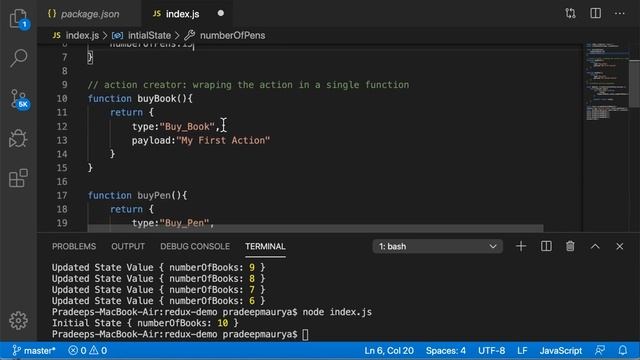This screenshot has width=640, height=360.
Task: Click the "Buy_Pen" string on line 19
Action: (x=184, y=223)
